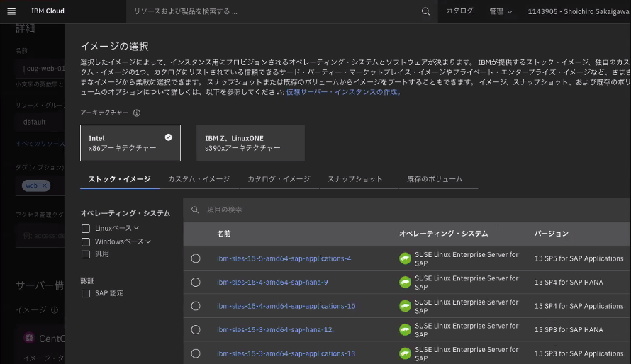
Task: Switch to カスタム・イメージ tab
Action: (x=199, y=179)
